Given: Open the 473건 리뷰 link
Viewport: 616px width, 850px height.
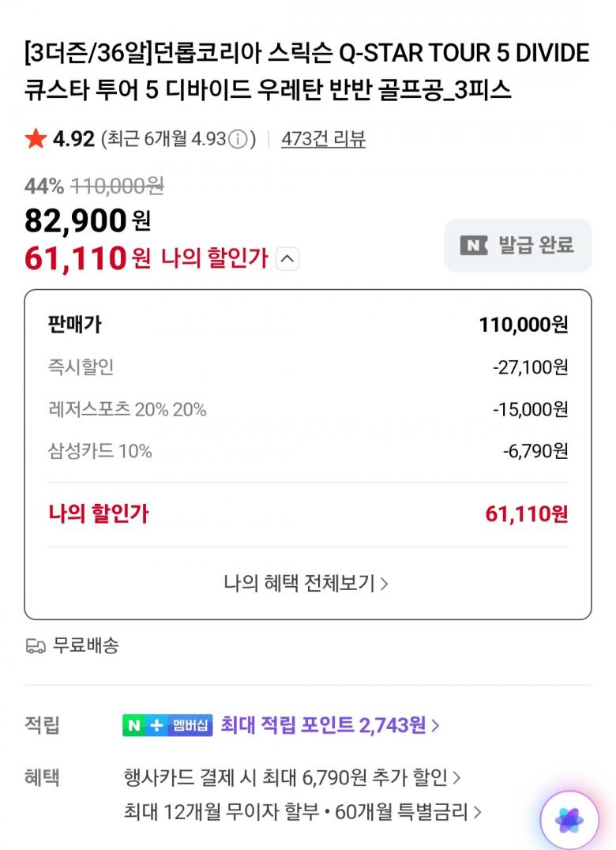Looking at the screenshot, I should tap(323, 140).
